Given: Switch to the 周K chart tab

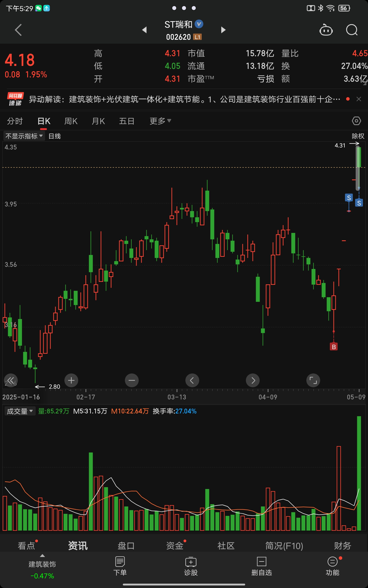Looking at the screenshot, I should tap(71, 121).
